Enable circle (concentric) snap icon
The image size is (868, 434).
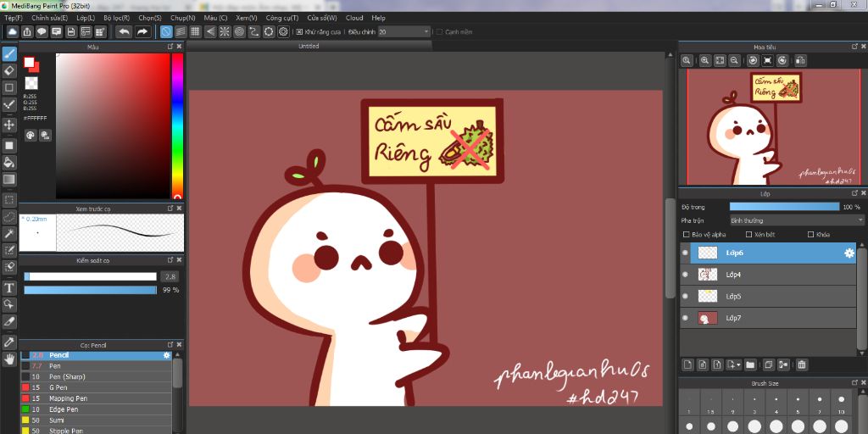[x=239, y=31]
